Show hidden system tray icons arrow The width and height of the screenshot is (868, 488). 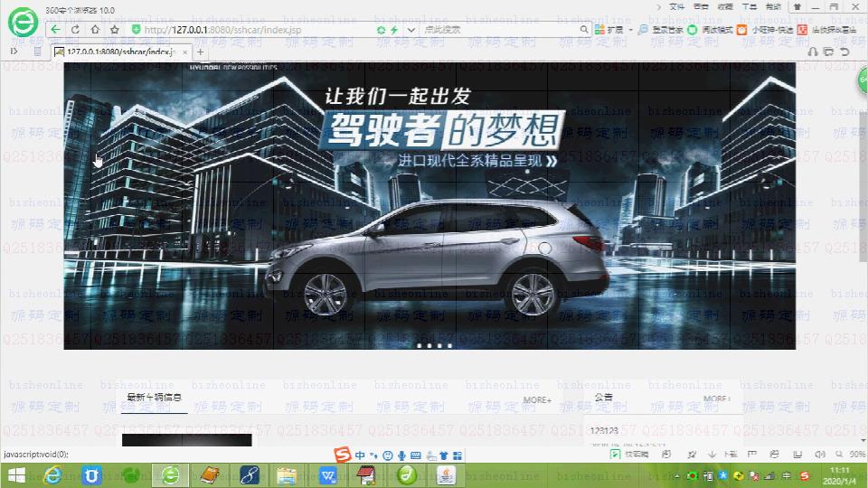pyautogui.click(x=676, y=476)
